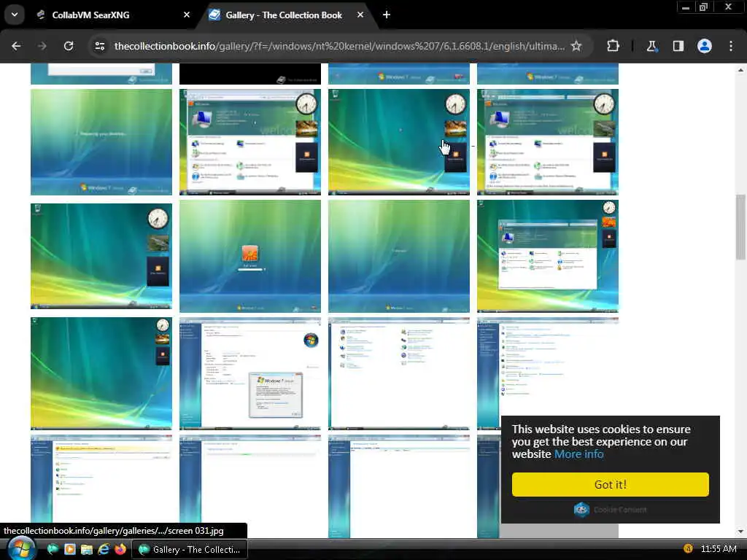
Task: Open a new browser tab
Action: [387, 15]
